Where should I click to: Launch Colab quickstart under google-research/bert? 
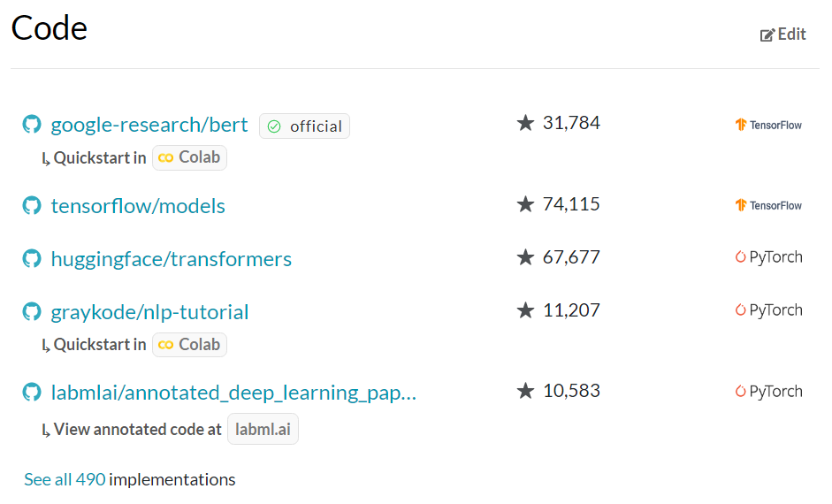[190, 157]
